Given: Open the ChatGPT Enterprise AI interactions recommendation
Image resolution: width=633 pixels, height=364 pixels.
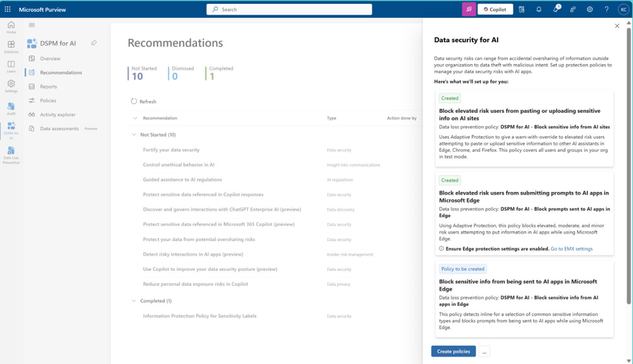Looking at the screenshot, I should click(x=222, y=209).
